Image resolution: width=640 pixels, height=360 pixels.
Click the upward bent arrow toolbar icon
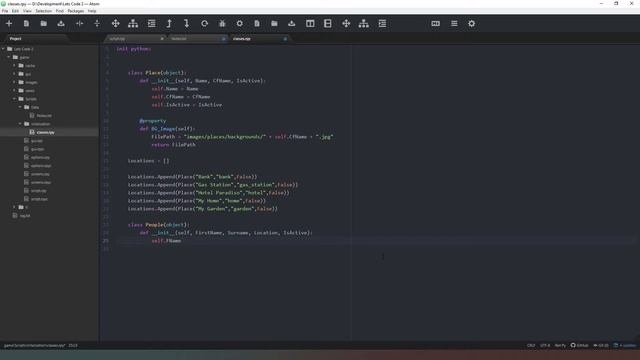coord(169,24)
